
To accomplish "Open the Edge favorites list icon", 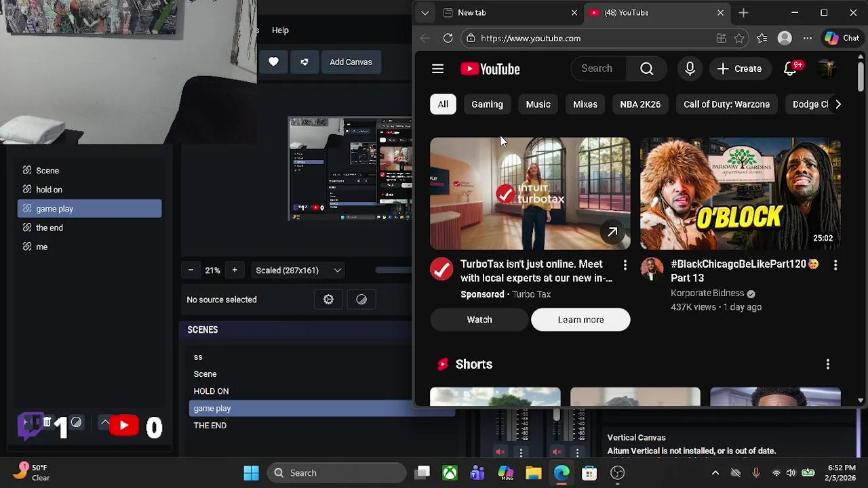I will point(762,39).
